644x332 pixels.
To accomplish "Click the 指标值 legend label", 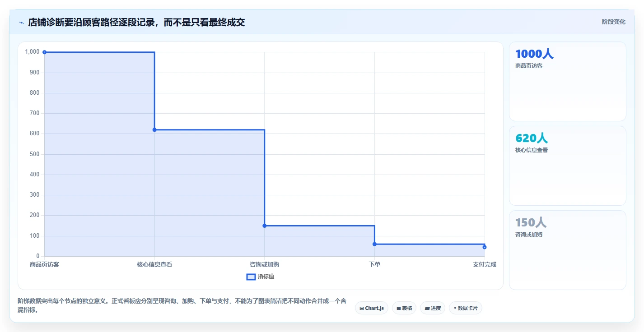I will 266,277.
